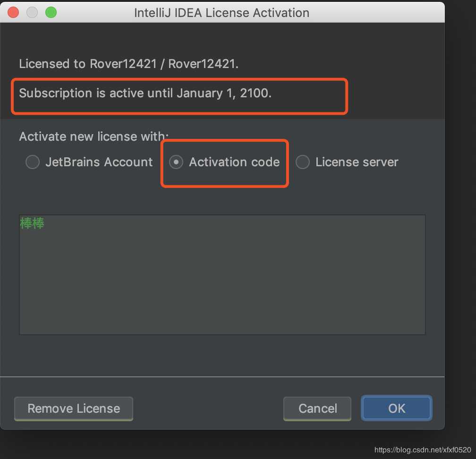
Task: Choose the License server radio button
Action: pos(302,162)
